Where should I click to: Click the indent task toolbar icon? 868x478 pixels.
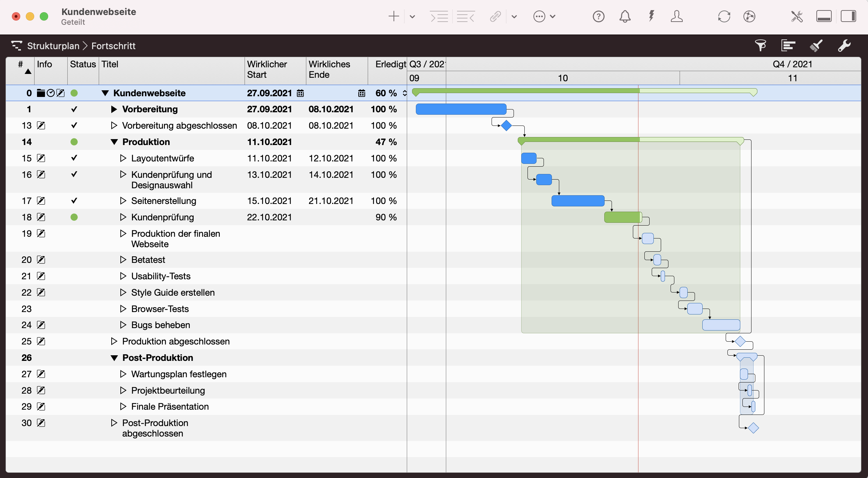click(x=439, y=16)
